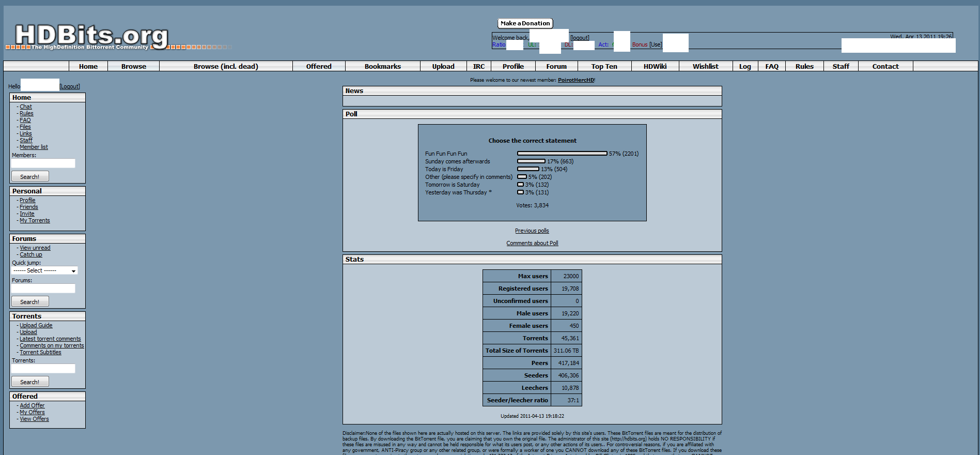Open the Home menu item
The height and width of the screenshot is (455, 980).
[88, 66]
